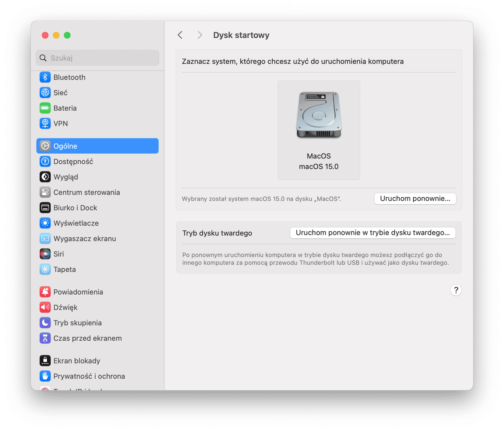The height and width of the screenshot is (431, 504).
Task: Click the Dysk startowy title
Action: 241,35
